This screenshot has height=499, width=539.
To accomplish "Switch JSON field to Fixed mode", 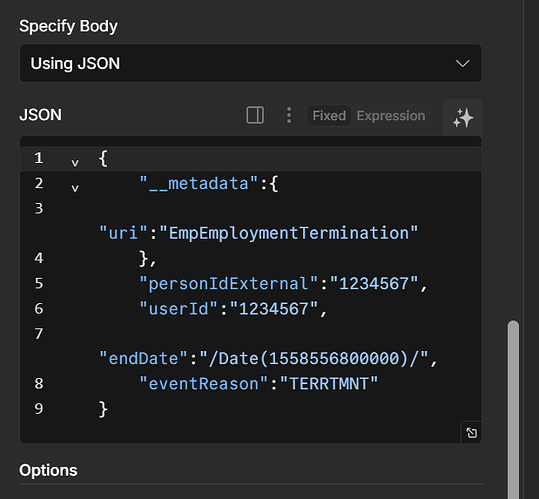I will 329,116.
